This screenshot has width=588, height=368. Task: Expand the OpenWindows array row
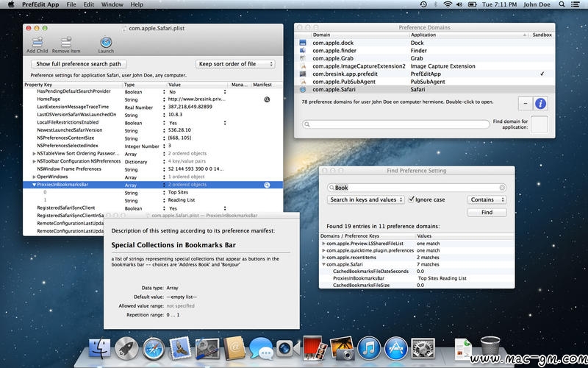click(34, 177)
